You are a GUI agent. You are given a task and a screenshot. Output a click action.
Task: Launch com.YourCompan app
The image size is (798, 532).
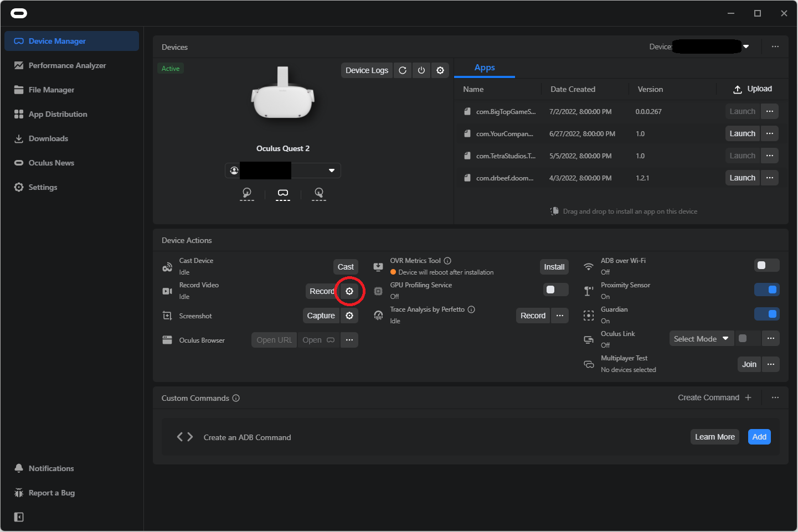tap(743, 133)
